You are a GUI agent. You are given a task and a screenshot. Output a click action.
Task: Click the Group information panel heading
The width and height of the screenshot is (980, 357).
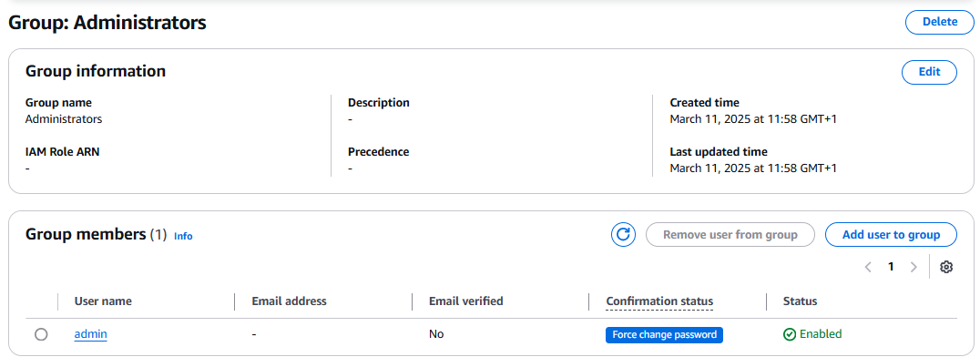click(96, 71)
